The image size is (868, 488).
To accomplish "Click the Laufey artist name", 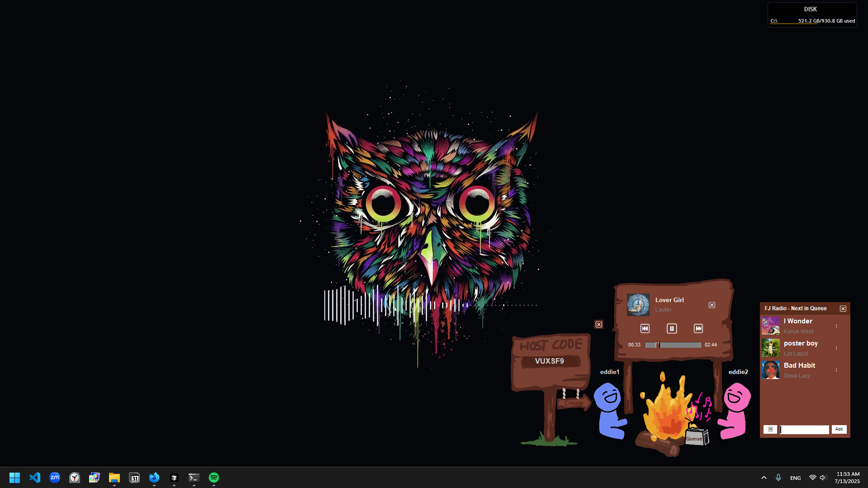I will (664, 310).
